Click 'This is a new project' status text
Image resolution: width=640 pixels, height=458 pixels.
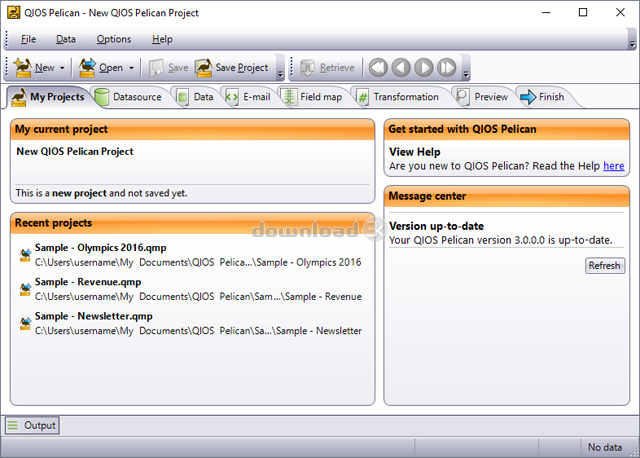[x=101, y=193]
